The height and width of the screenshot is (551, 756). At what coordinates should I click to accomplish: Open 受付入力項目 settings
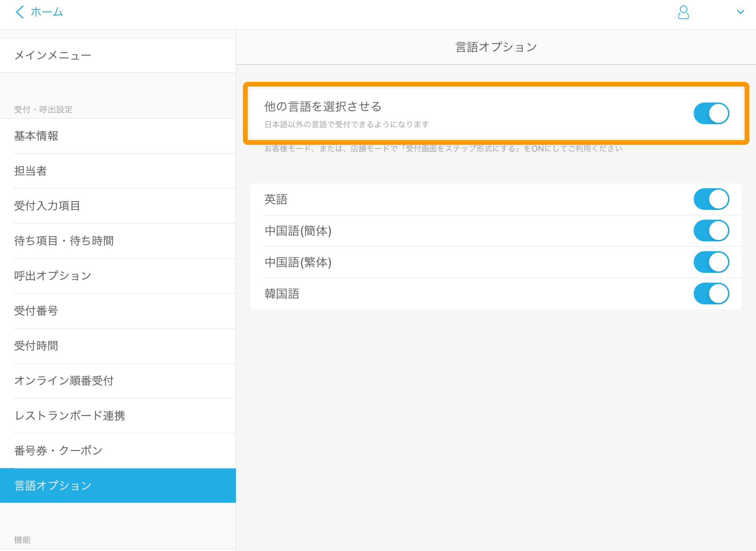tap(118, 206)
